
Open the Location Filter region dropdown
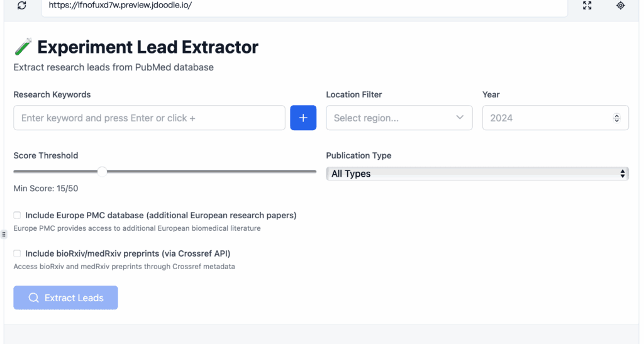pyautogui.click(x=399, y=118)
